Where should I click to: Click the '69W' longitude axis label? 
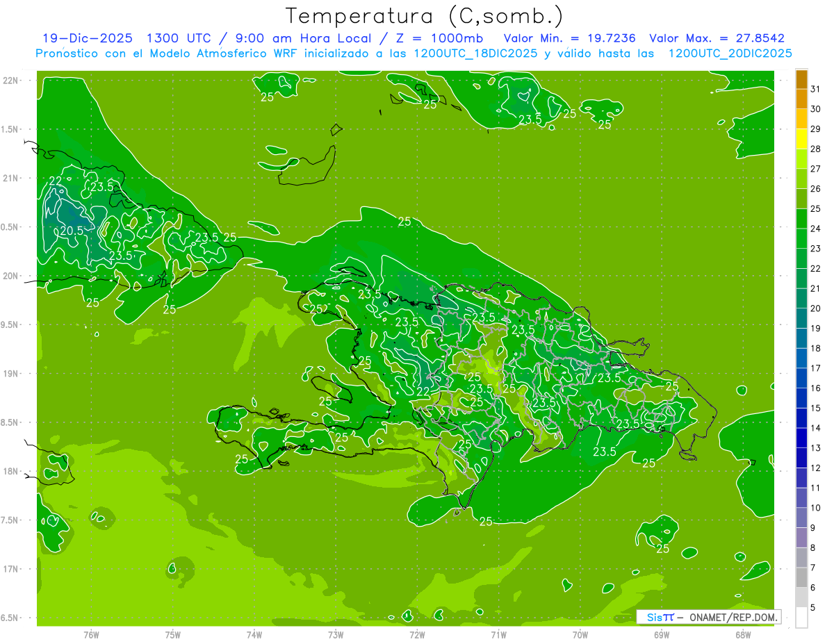click(662, 634)
